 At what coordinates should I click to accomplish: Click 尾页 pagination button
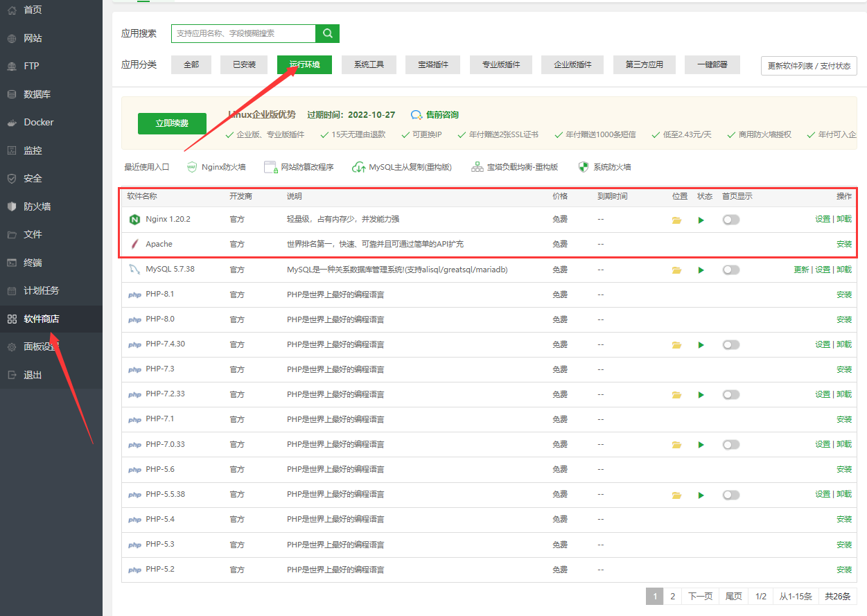pos(733,596)
